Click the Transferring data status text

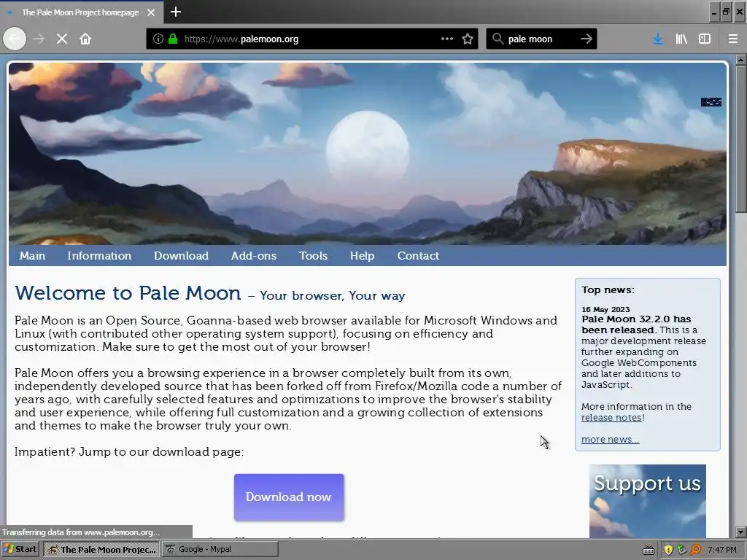point(81,532)
